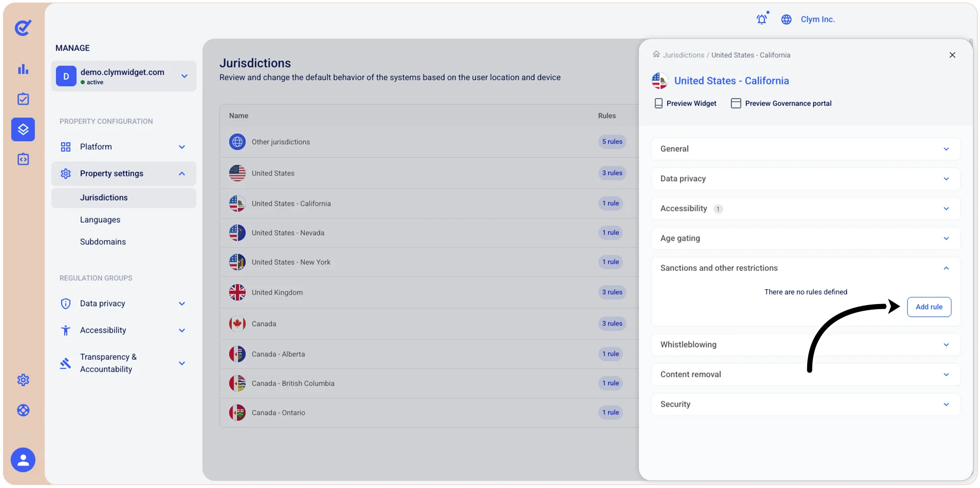Image resolution: width=980 pixels, height=488 pixels.
Task: Open Subdomains menu item
Action: click(103, 242)
